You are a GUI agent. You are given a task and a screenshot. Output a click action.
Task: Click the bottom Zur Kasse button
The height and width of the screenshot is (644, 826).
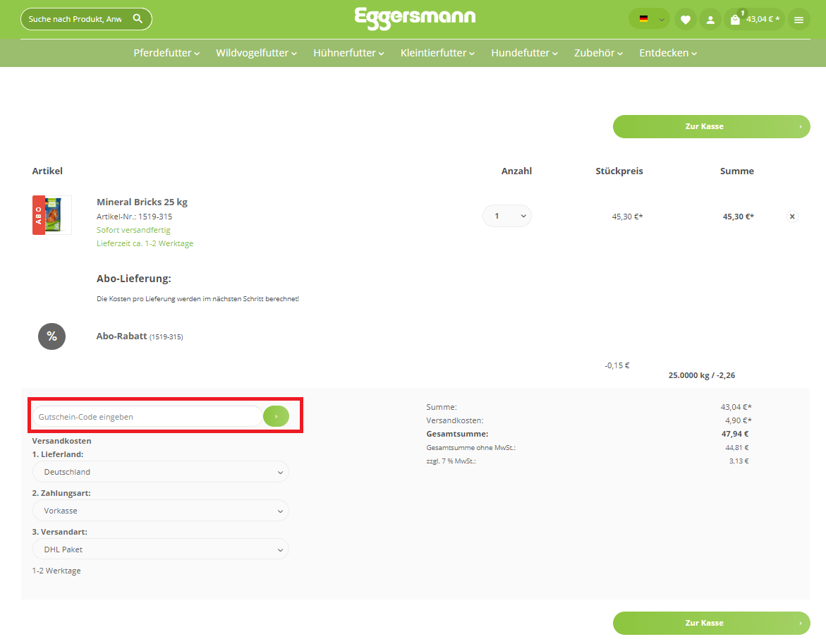(711, 623)
